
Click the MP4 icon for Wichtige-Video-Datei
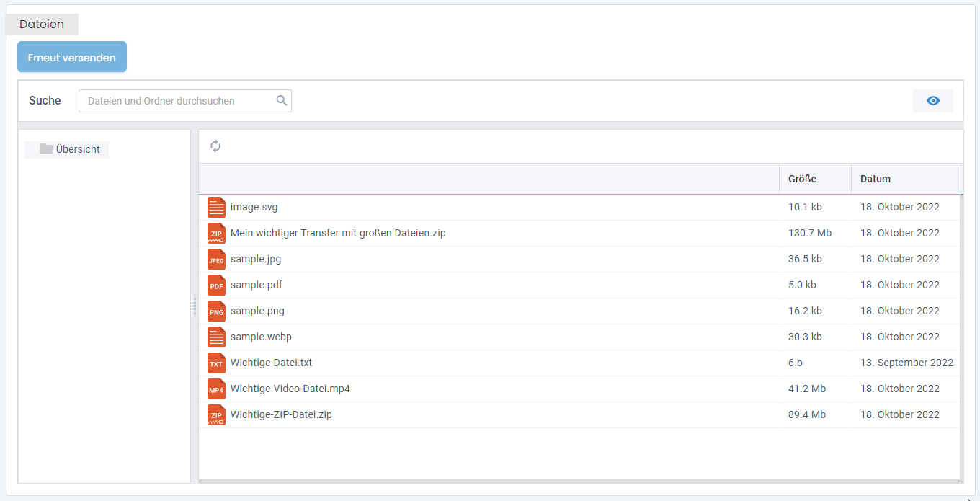(x=216, y=389)
